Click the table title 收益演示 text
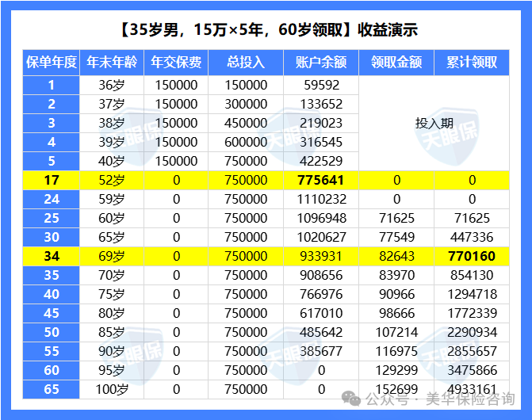The width and height of the screenshot is (532, 420). click(387, 30)
